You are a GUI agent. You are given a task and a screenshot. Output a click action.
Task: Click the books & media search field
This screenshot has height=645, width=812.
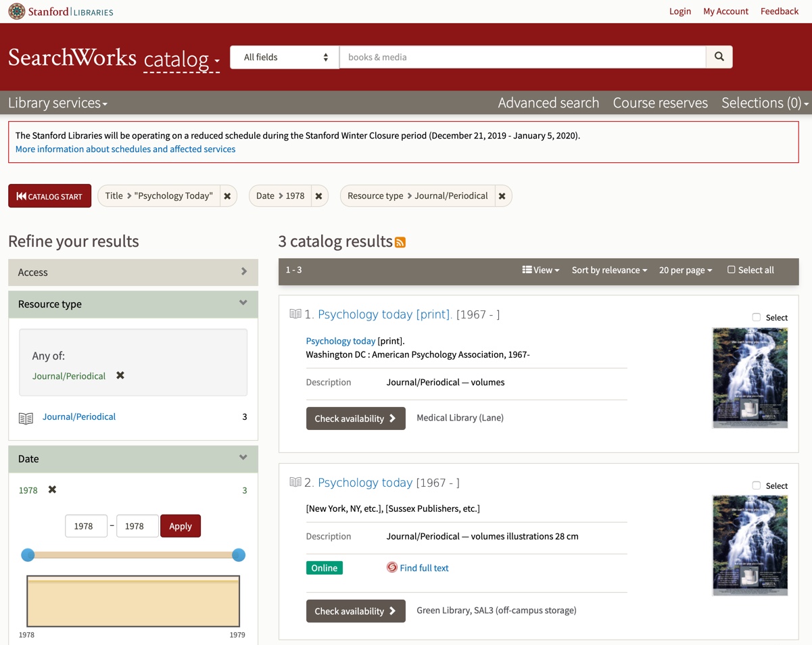tap(523, 57)
